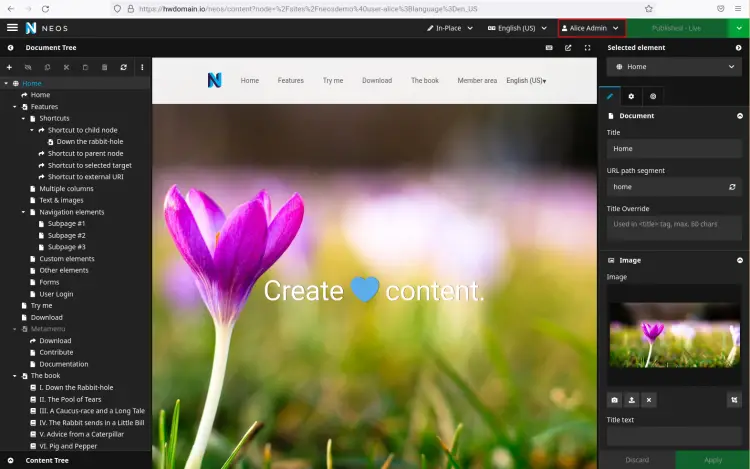Collapse the Shortcut to child node item

(32, 130)
